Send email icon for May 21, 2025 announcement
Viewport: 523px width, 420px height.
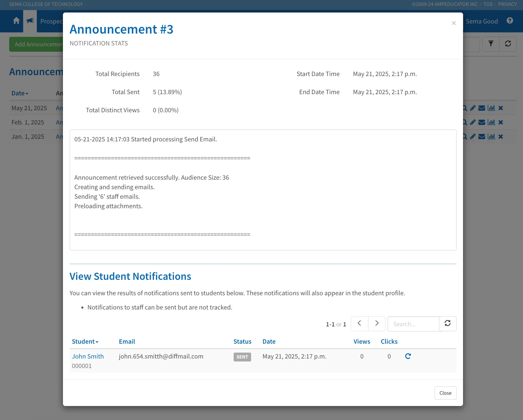482,108
